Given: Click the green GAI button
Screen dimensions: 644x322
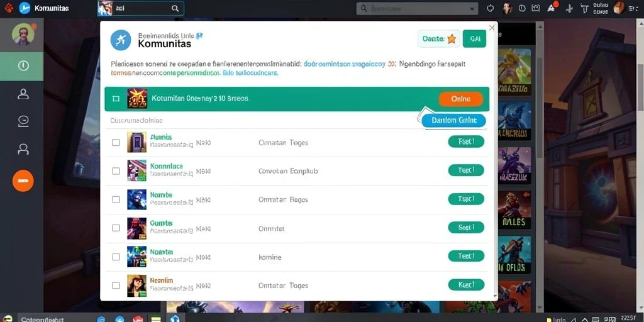Looking at the screenshot, I should point(474,39).
